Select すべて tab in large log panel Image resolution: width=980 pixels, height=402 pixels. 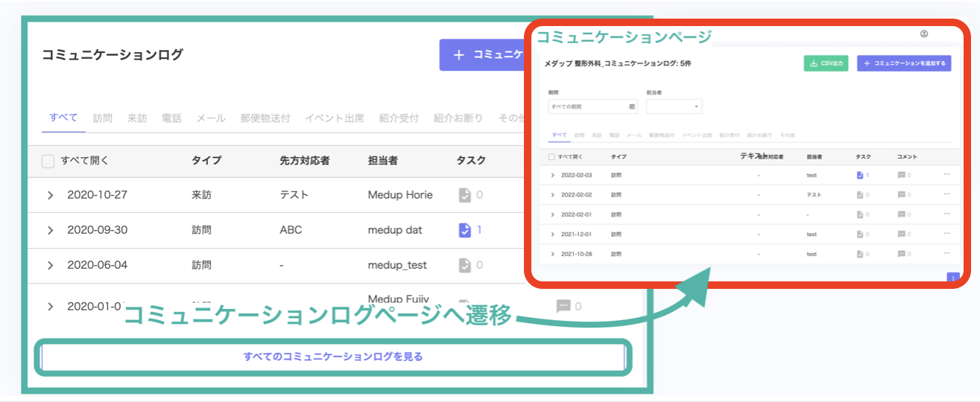(63, 118)
